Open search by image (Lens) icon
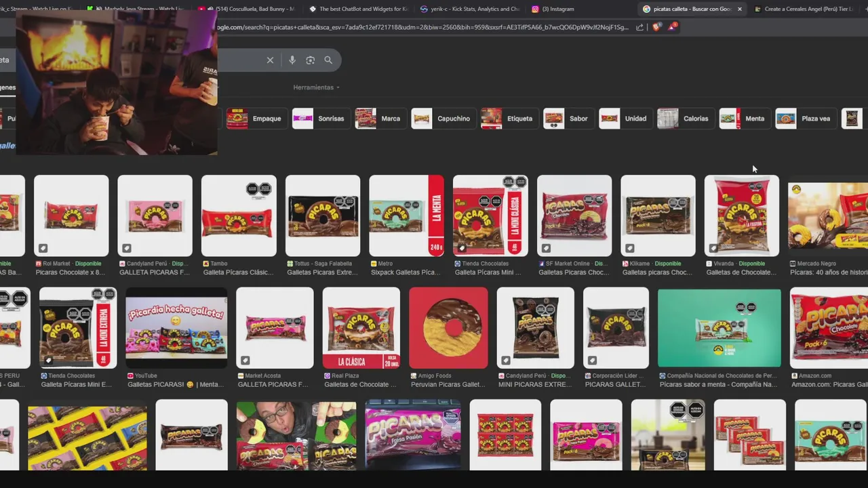This screenshot has width=868, height=488. click(311, 60)
